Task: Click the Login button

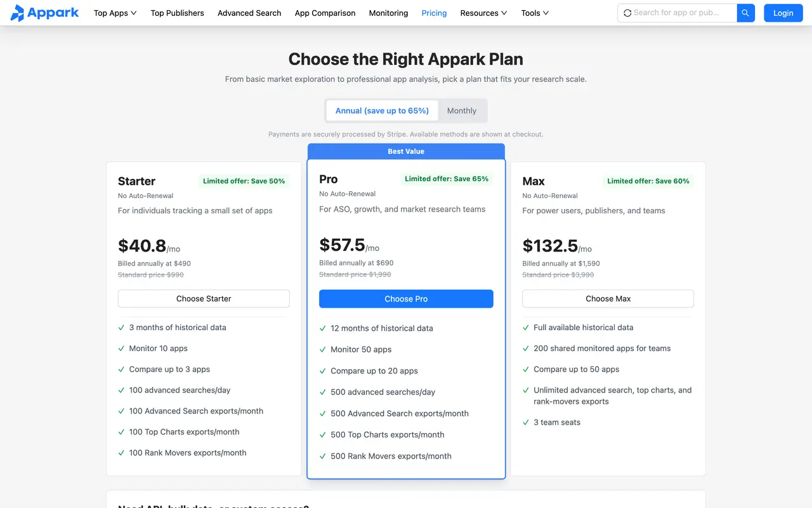Action: pos(783,13)
